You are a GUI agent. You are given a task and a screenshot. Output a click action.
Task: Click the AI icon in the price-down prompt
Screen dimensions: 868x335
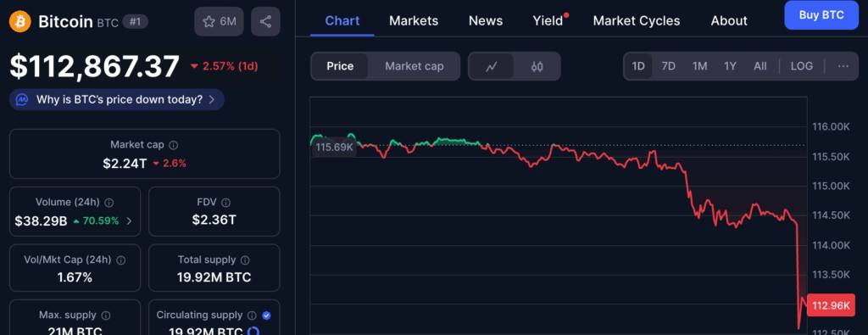(x=22, y=100)
